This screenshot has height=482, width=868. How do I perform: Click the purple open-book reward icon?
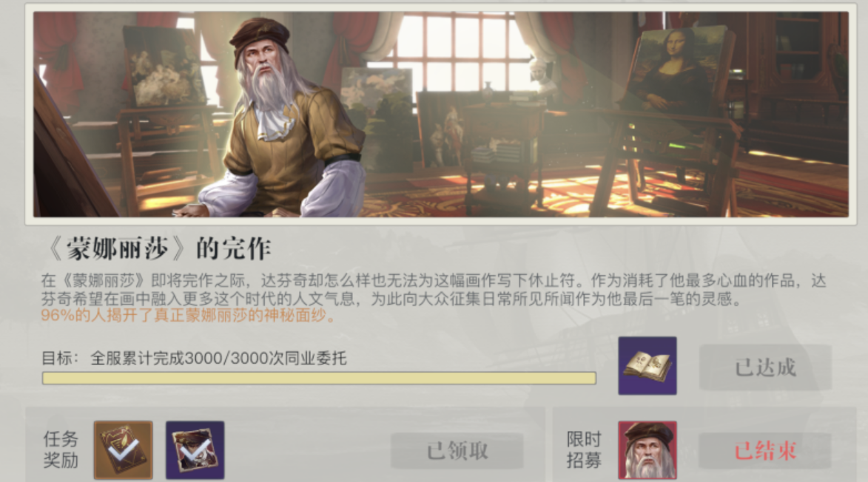pyautogui.click(x=647, y=365)
